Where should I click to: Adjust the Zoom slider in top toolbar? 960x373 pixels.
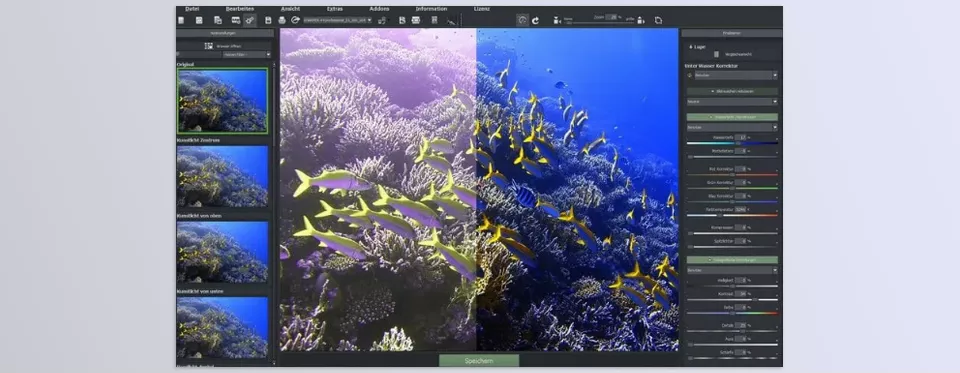pyautogui.click(x=599, y=23)
